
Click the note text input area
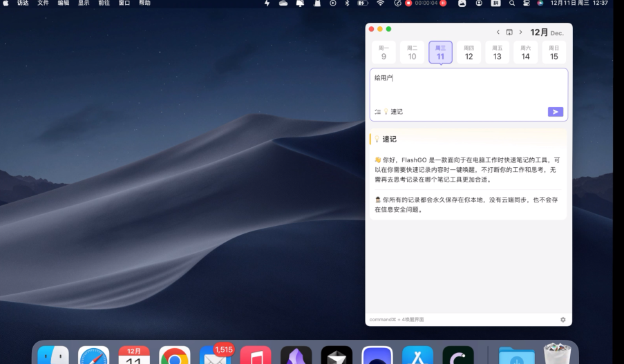coord(469,90)
